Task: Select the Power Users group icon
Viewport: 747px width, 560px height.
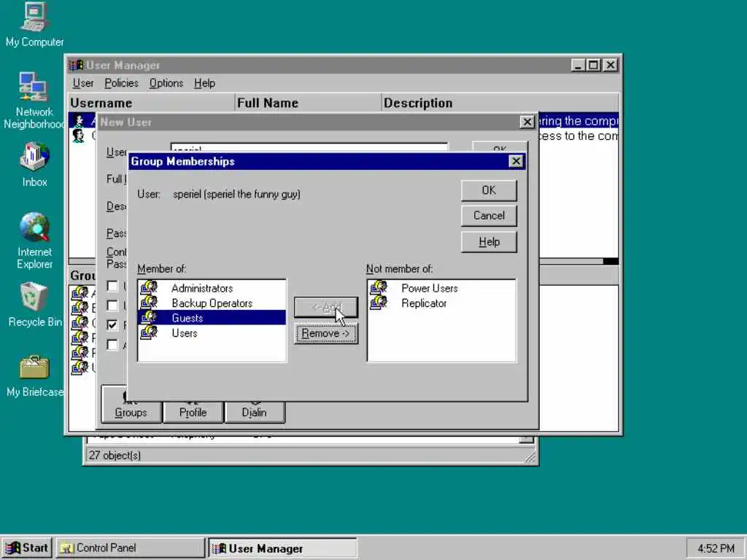Action: point(379,287)
